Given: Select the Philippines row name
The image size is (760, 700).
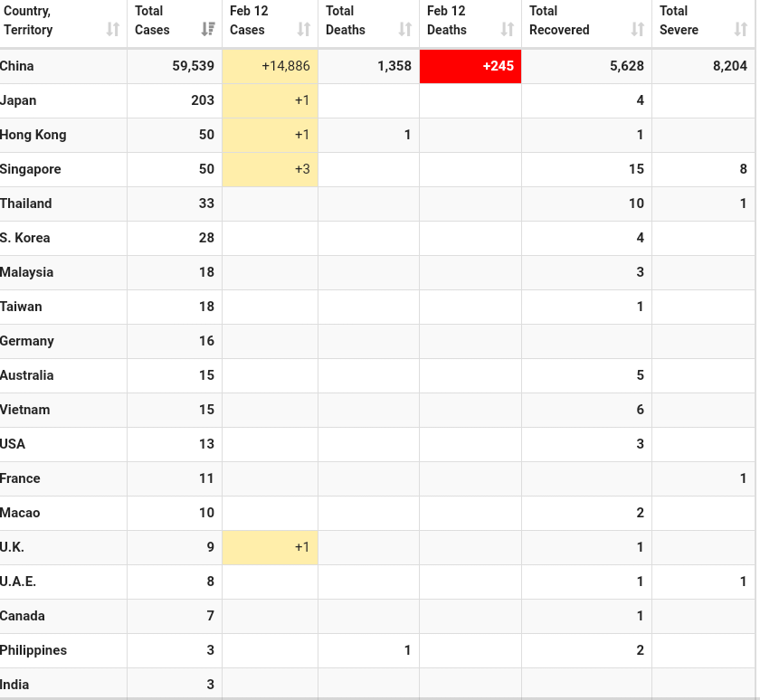Looking at the screenshot, I should coord(33,650).
